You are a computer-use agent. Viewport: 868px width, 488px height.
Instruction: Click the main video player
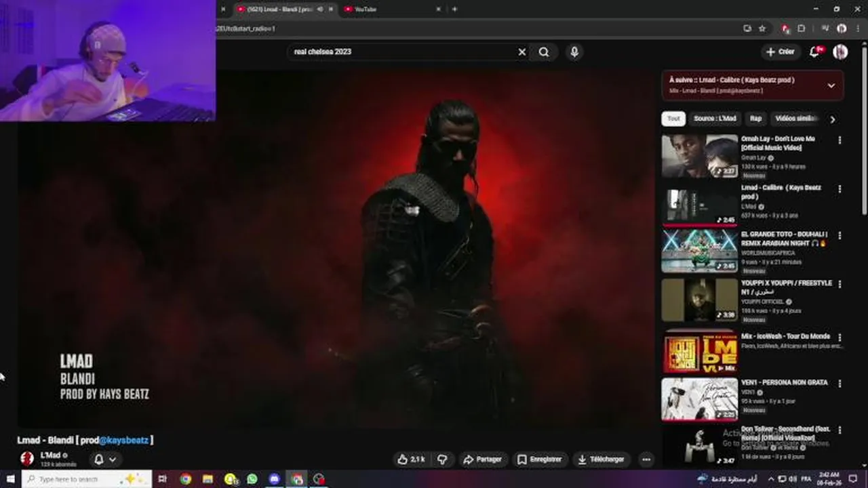pos(336,247)
